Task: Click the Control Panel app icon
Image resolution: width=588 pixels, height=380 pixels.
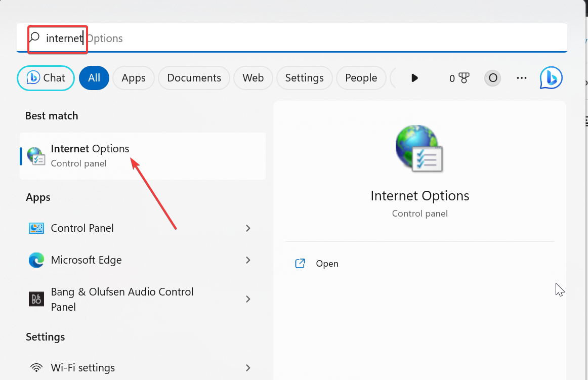Action: click(36, 228)
